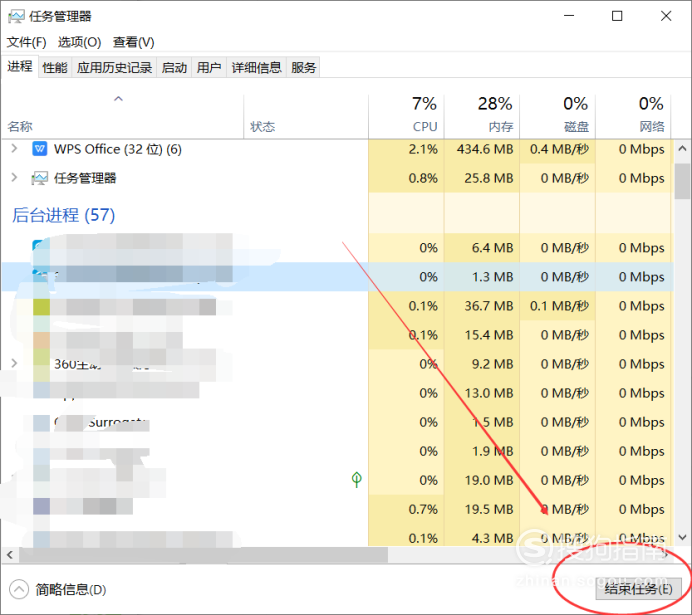Click the green leaf status icon
Image resolution: width=692 pixels, height=615 pixels.
coord(357,480)
